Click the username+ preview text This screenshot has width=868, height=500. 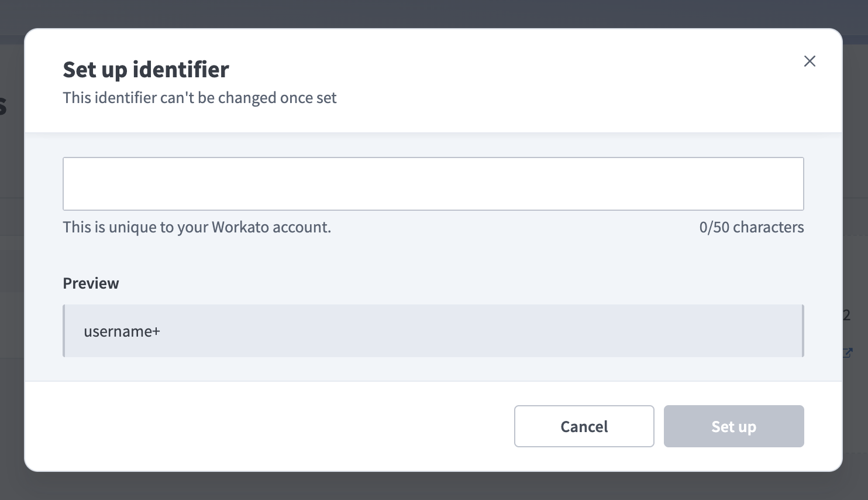click(122, 331)
